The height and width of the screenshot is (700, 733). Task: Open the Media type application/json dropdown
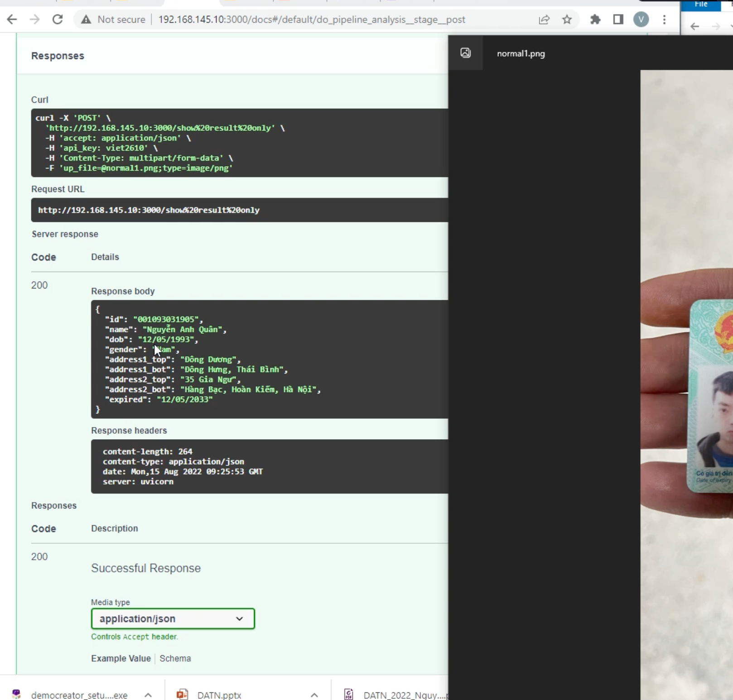(x=173, y=618)
